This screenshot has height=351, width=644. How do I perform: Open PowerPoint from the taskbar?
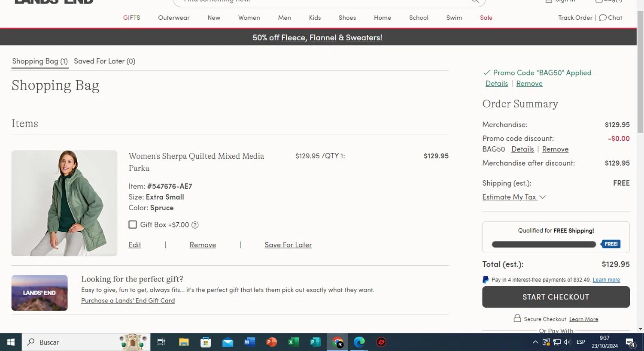(x=271, y=342)
